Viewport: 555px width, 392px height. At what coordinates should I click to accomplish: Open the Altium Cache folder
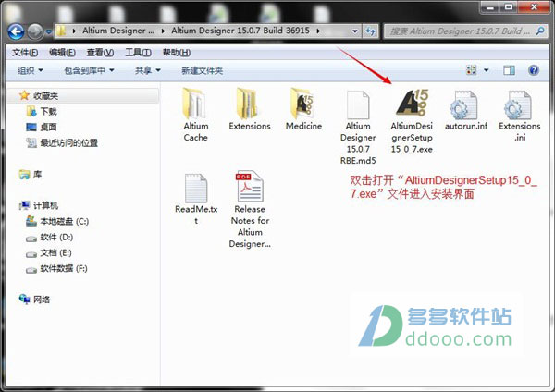tap(194, 104)
